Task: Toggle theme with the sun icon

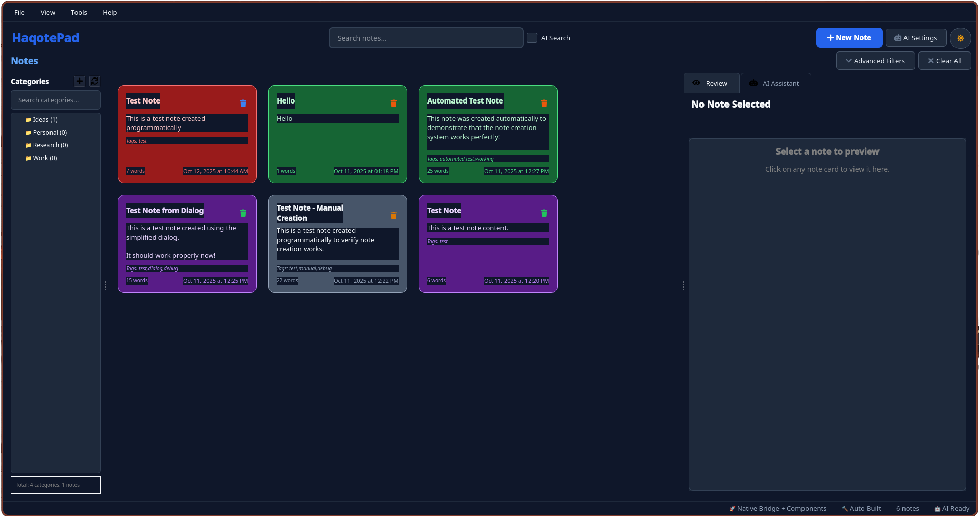Action: [x=961, y=38]
